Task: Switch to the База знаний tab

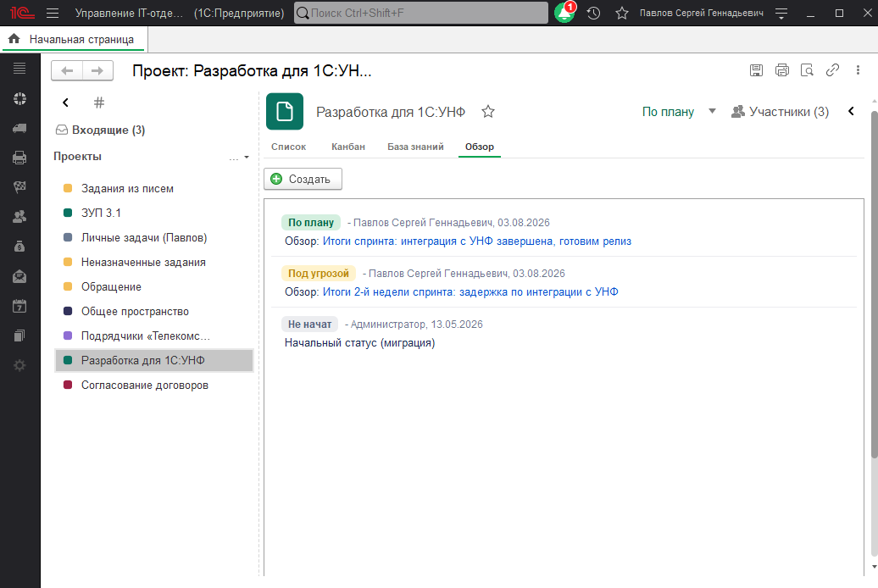Action: coord(415,147)
